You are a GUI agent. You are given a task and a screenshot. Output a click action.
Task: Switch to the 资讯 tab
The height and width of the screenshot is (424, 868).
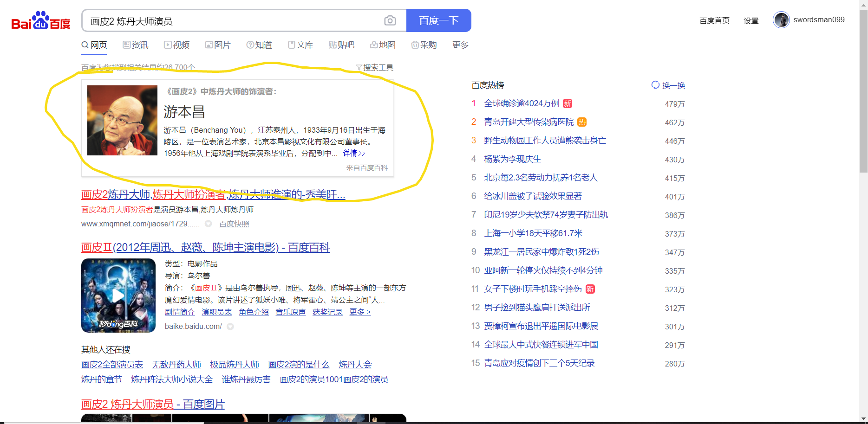tap(136, 45)
